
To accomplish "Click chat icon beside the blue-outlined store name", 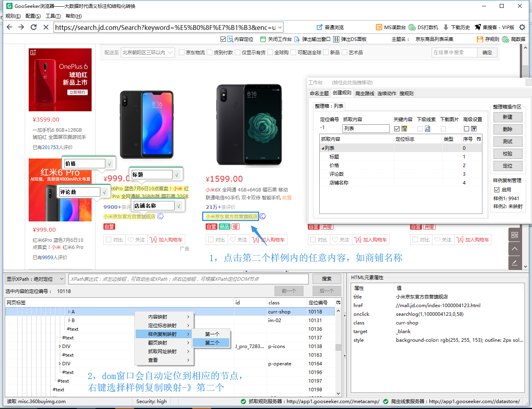I will 263,216.
